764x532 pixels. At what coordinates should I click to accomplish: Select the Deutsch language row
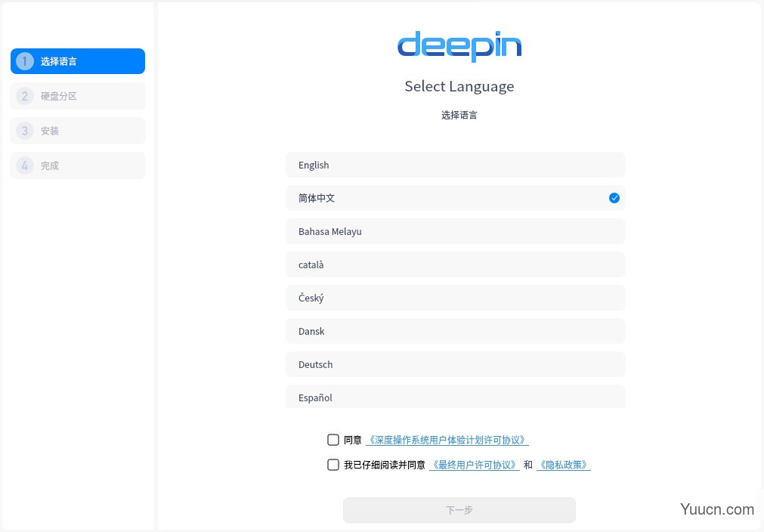tap(455, 364)
